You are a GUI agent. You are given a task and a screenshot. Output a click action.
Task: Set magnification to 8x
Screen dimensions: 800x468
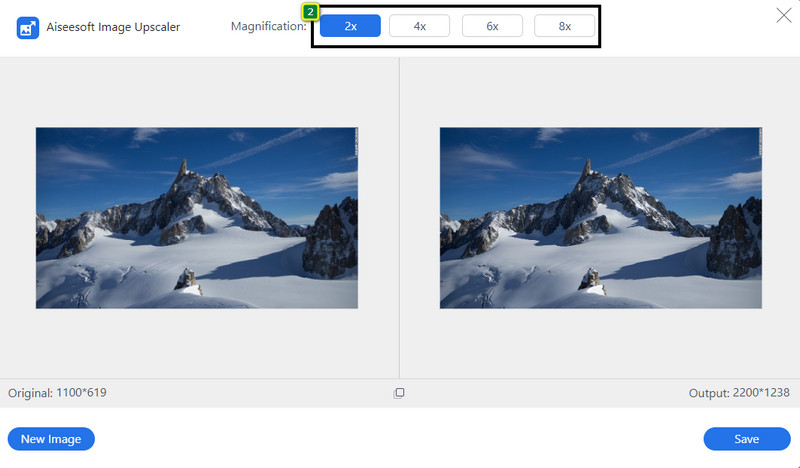click(564, 26)
